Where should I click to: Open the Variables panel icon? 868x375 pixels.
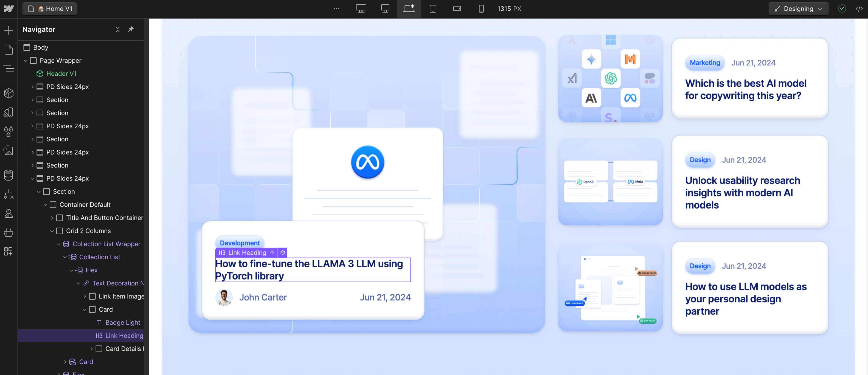pos(9,113)
